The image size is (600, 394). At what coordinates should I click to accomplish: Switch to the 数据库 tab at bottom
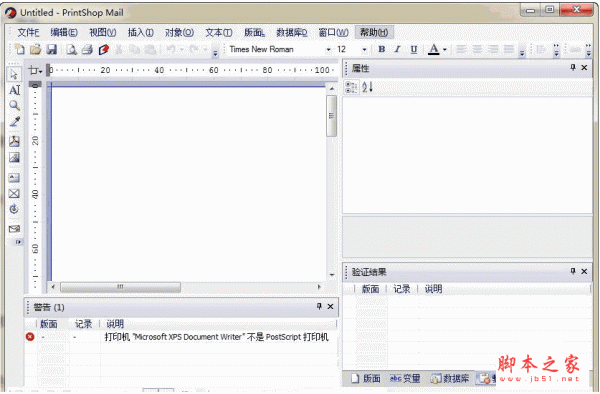pyautogui.click(x=450, y=378)
